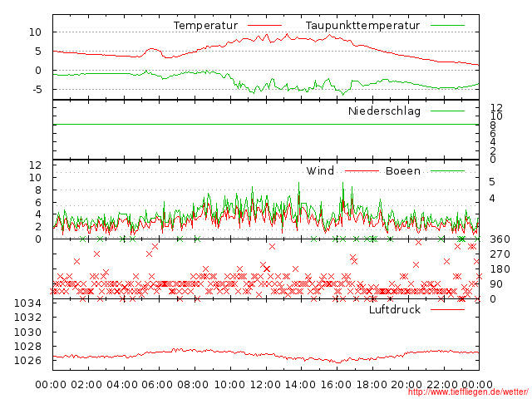
Task: Click the red Temperatur legend line
Action: (x=264, y=26)
